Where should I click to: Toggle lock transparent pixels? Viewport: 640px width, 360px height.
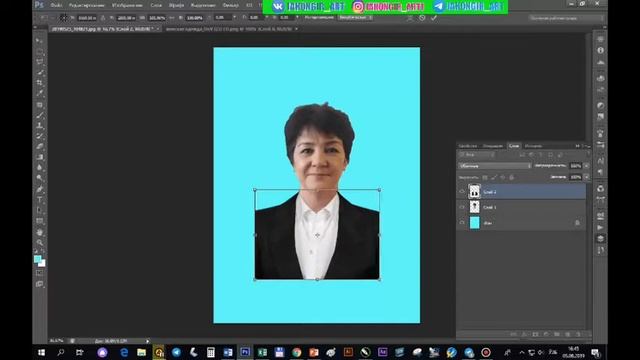coord(485,178)
